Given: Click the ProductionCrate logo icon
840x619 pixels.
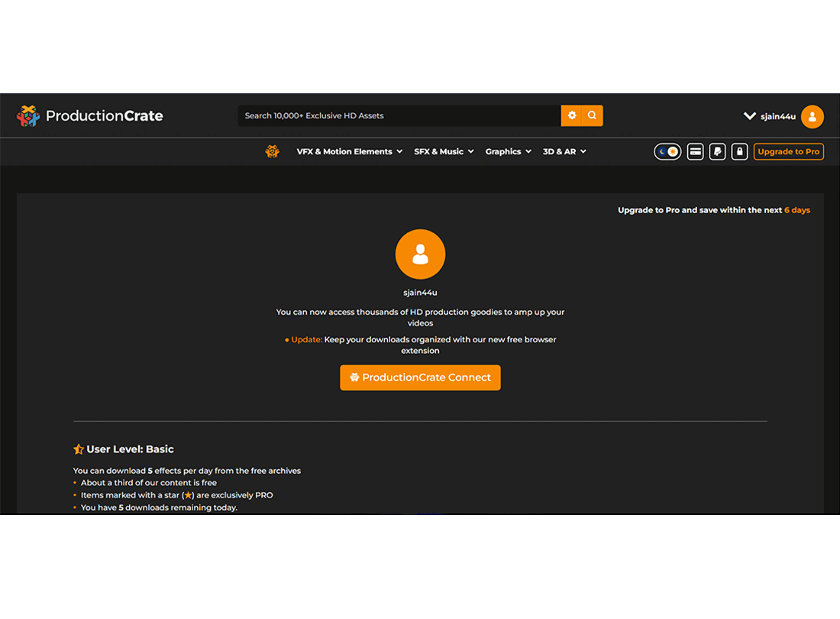Looking at the screenshot, I should click(x=28, y=115).
